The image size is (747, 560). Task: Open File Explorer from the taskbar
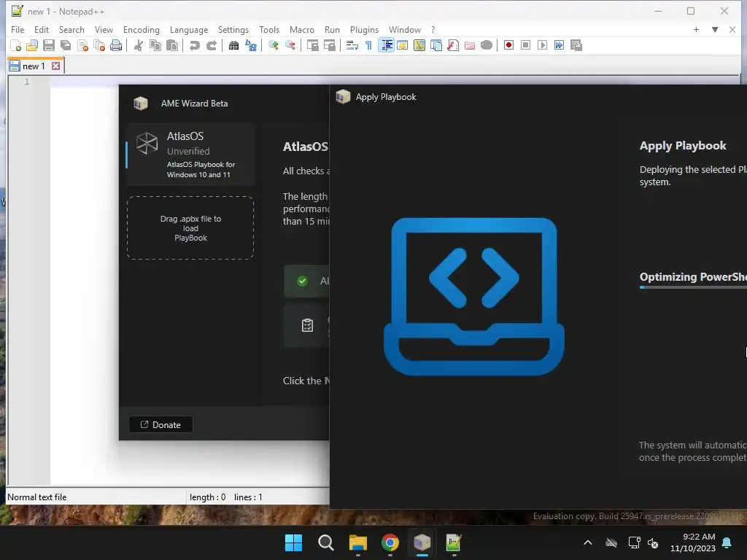pyautogui.click(x=357, y=542)
